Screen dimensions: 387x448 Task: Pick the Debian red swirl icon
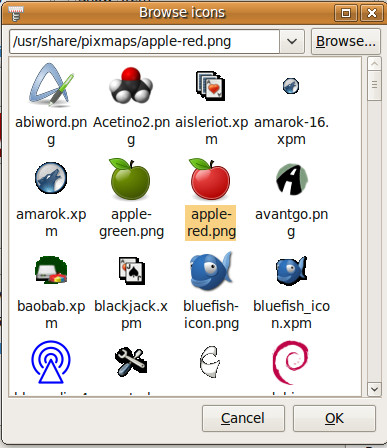coord(290,362)
